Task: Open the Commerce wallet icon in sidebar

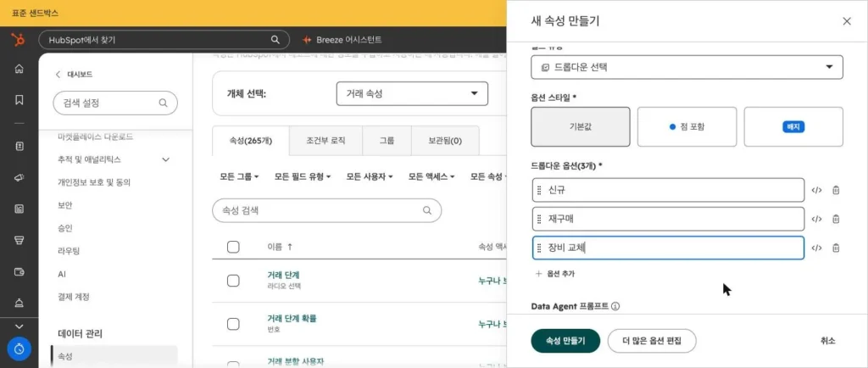Action: (19, 271)
